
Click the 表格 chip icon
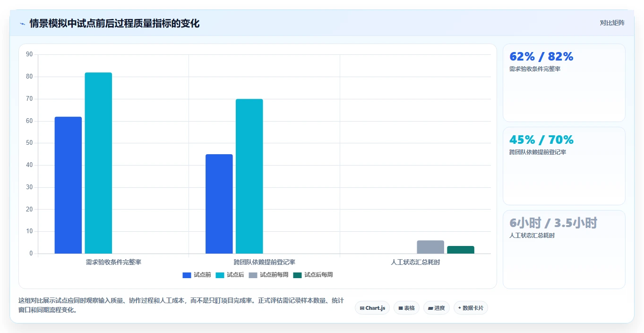[x=401, y=308]
